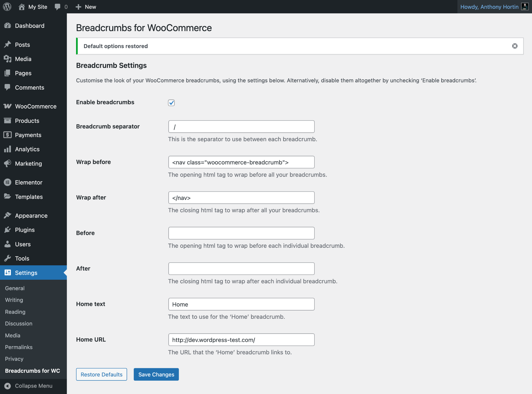Open the Media library icon
This screenshot has height=394, width=532.
(x=8, y=59)
